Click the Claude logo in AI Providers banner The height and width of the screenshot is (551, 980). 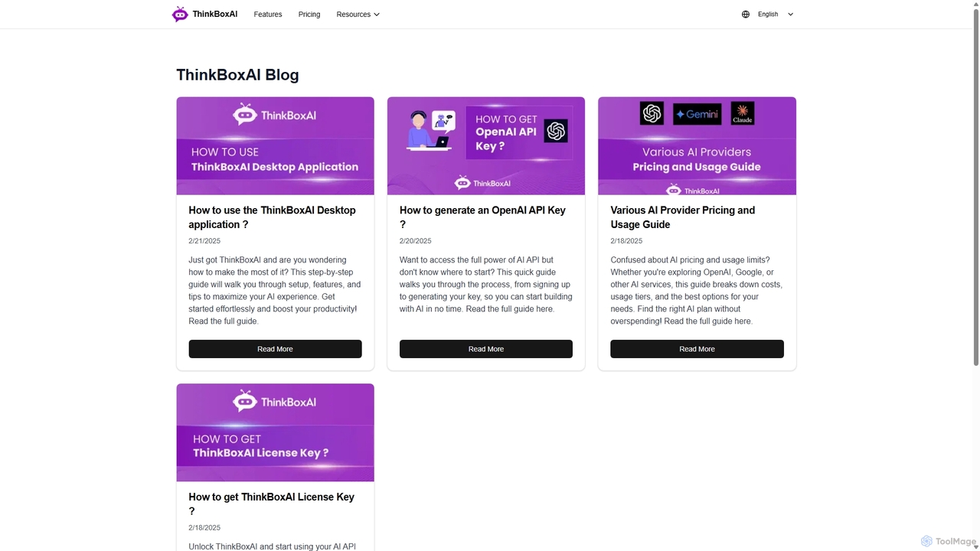pyautogui.click(x=743, y=113)
